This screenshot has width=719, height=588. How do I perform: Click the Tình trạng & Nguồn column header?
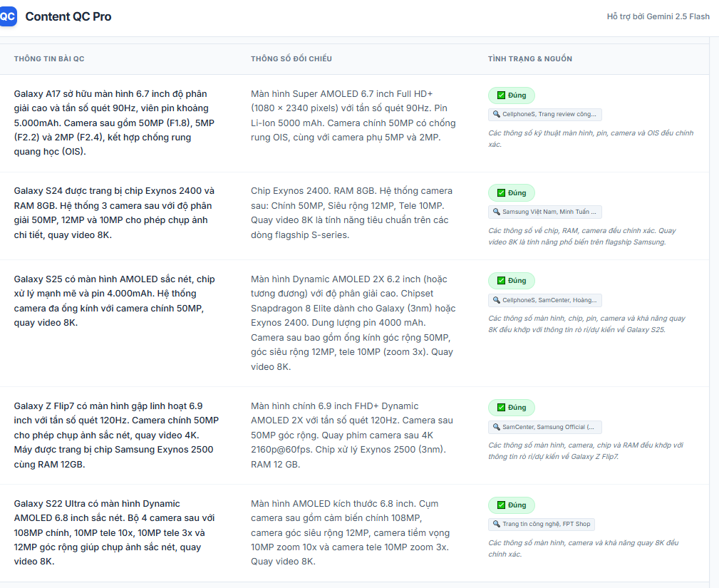[529, 58]
